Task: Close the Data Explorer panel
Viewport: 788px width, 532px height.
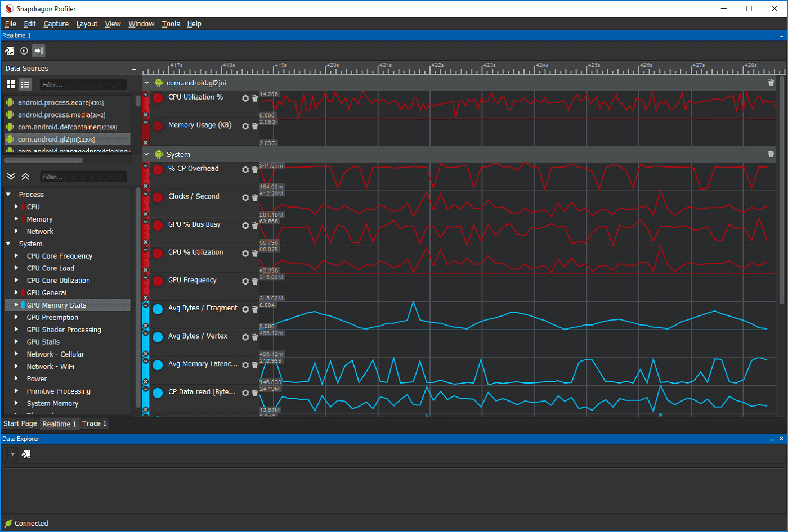Action: pyautogui.click(x=781, y=439)
